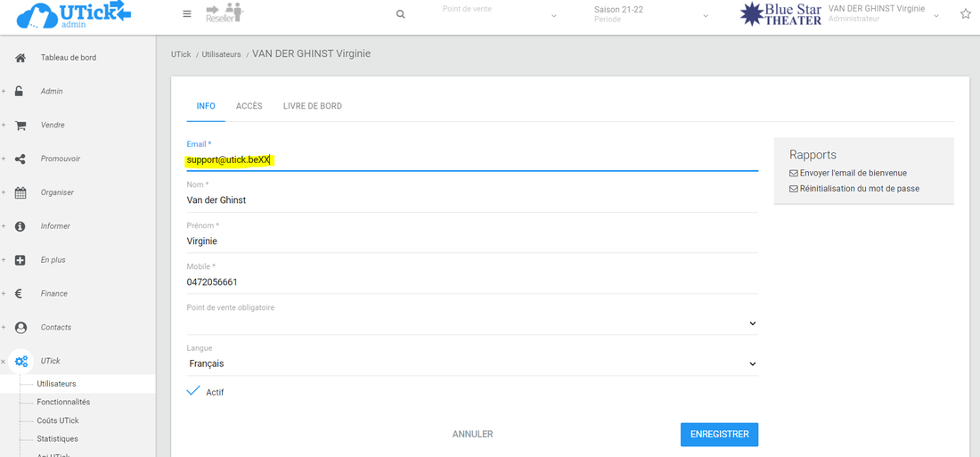Click the Vendre shopping cart icon
Screen dimensions: 980x457
click(20, 126)
